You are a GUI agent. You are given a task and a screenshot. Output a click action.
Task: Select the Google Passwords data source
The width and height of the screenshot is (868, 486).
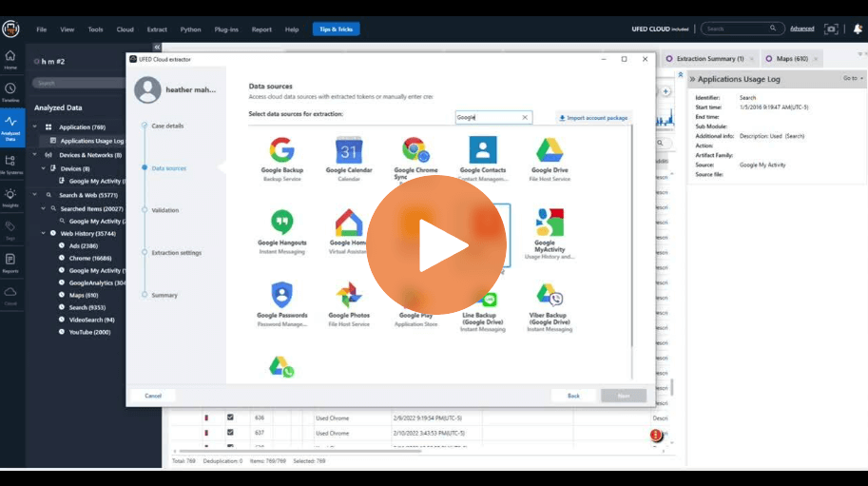tap(281, 304)
